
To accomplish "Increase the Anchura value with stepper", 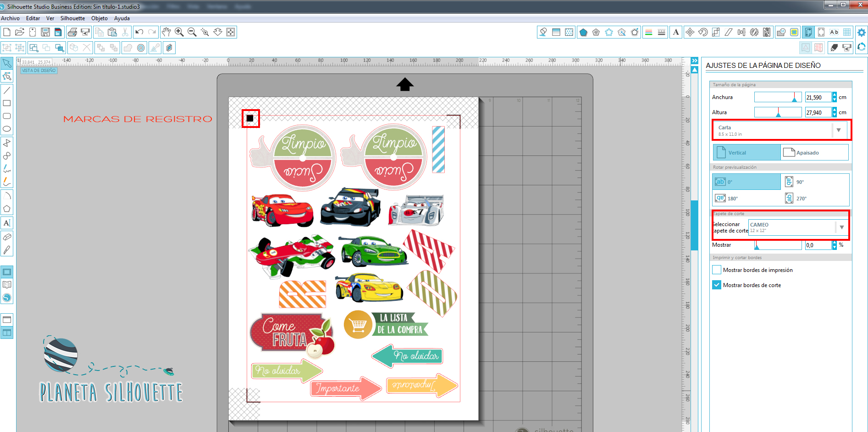I will pyautogui.click(x=835, y=95).
